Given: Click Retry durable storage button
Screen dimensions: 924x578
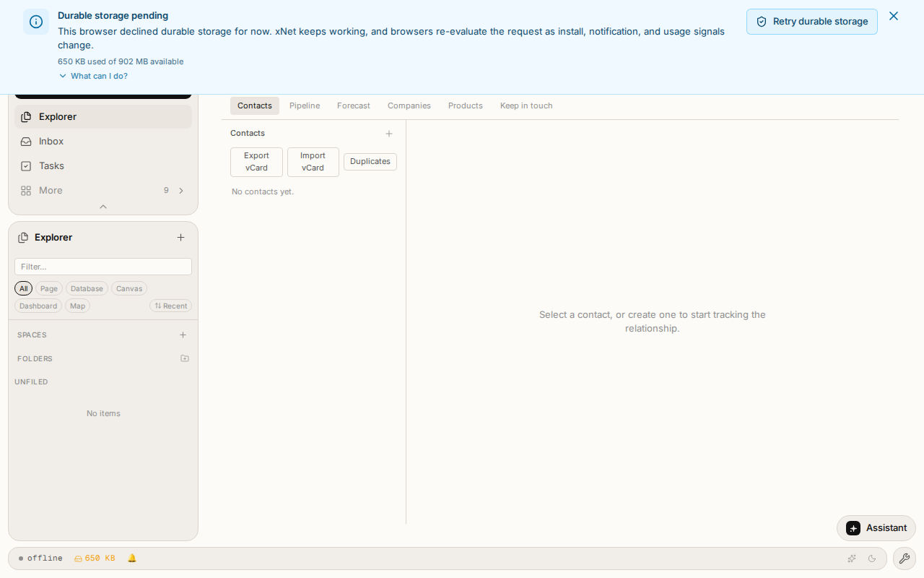Looking at the screenshot, I should (812, 22).
